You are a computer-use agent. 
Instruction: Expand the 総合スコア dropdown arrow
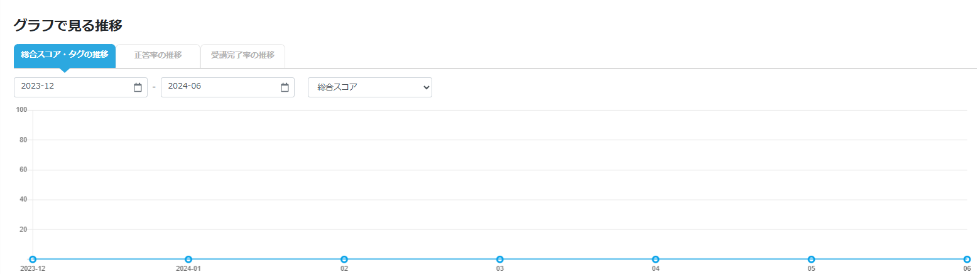(x=427, y=88)
